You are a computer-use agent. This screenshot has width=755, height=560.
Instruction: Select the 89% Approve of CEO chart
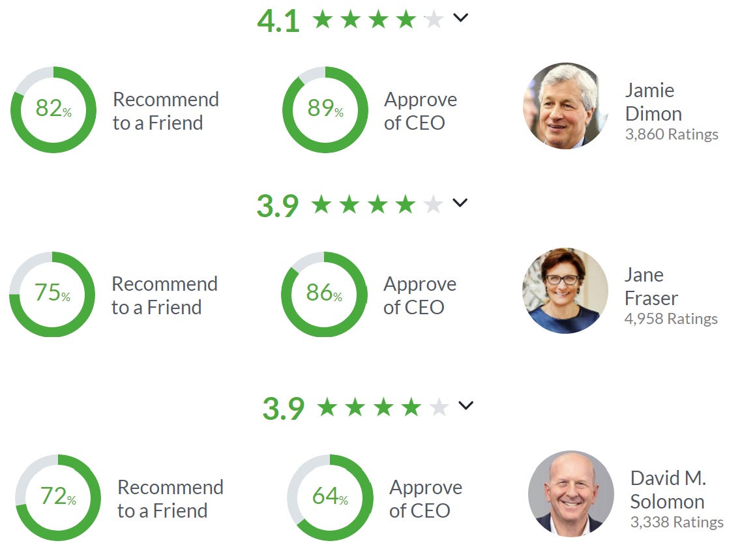[x=324, y=110]
